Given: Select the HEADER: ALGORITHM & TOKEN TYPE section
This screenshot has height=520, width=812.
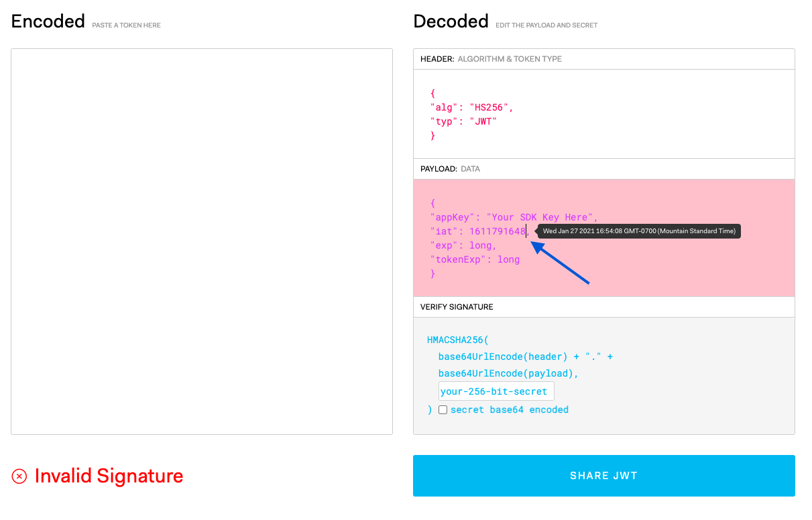Looking at the screenshot, I should pos(603,59).
